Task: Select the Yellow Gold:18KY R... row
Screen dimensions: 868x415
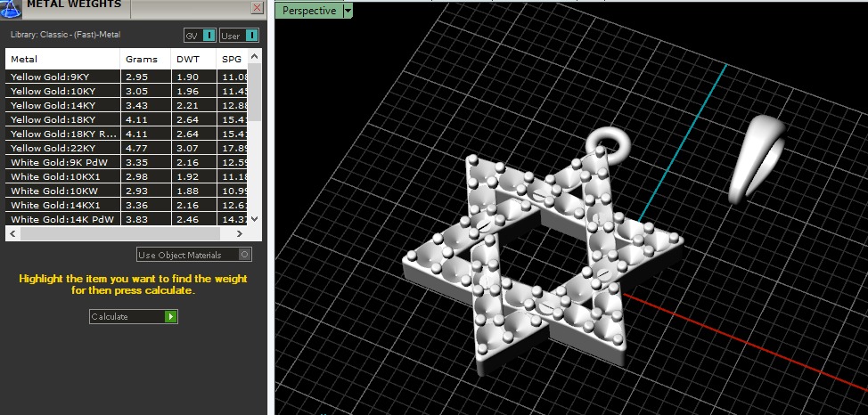Action: pyautogui.click(x=127, y=134)
